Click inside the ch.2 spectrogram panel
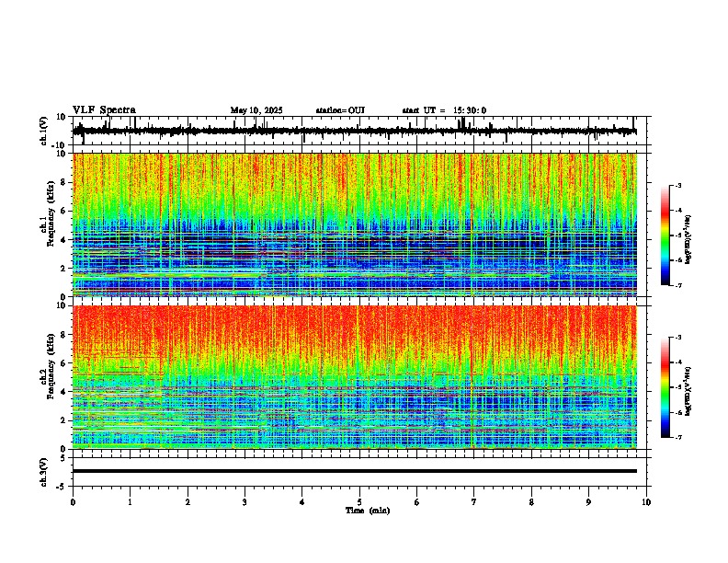This screenshot has height=563, width=728. pyautogui.click(x=355, y=377)
